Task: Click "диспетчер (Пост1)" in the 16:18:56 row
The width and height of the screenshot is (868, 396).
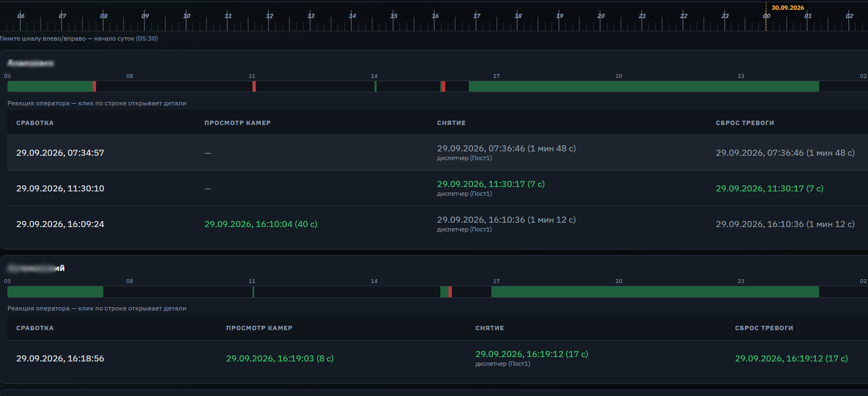Action: coord(503,364)
